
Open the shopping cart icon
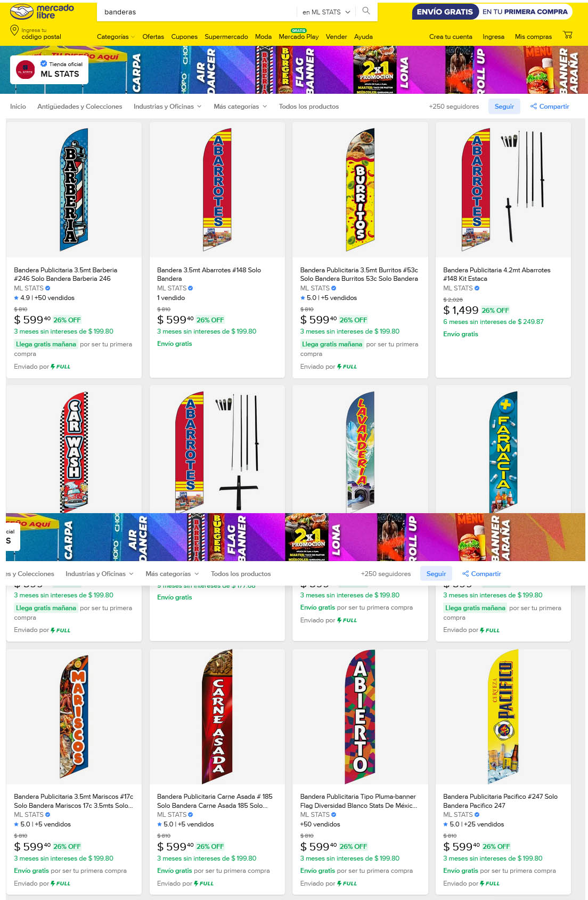568,35
